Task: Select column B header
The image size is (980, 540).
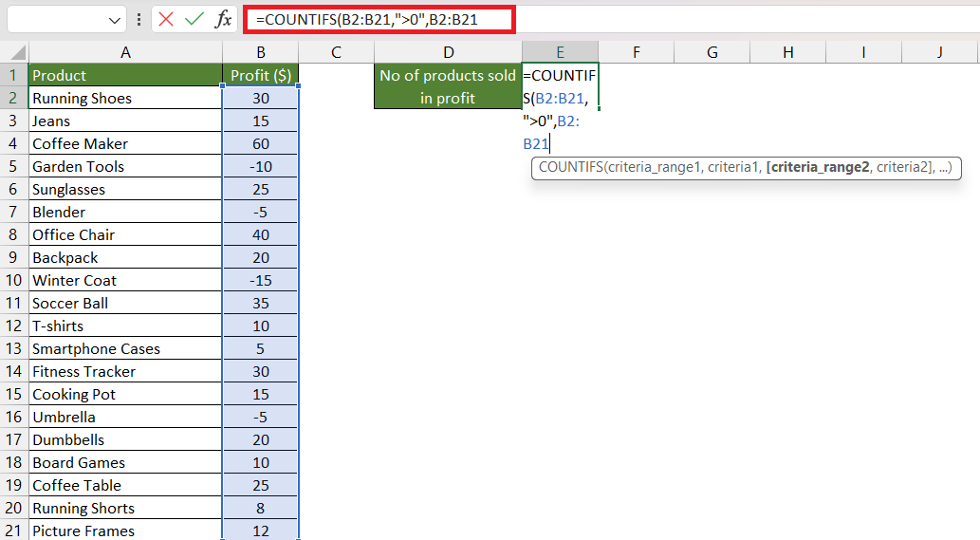Action: click(261, 52)
